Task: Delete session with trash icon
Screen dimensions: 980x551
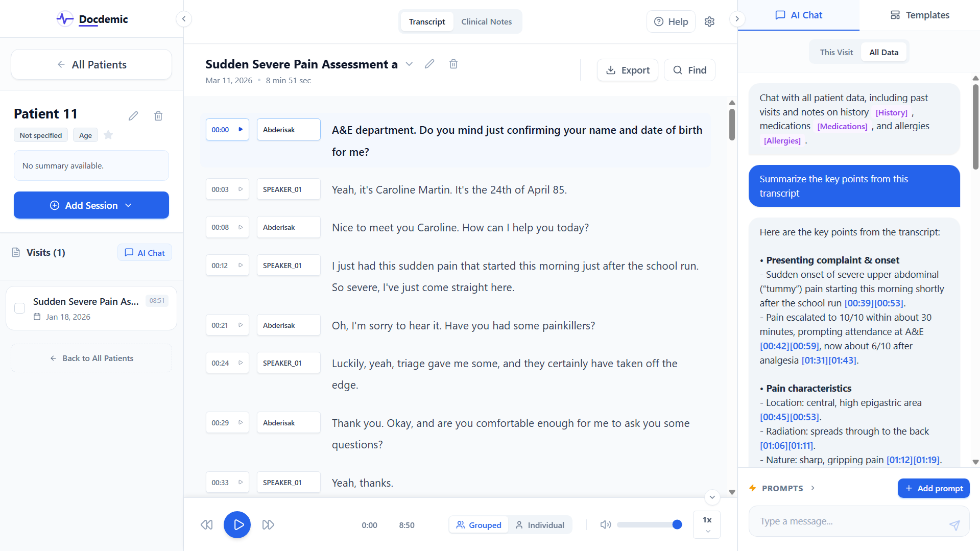Action: [453, 64]
